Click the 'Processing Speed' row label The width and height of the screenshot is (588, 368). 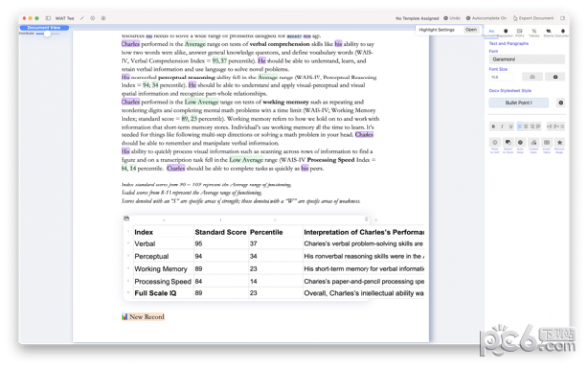click(x=163, y=282)
